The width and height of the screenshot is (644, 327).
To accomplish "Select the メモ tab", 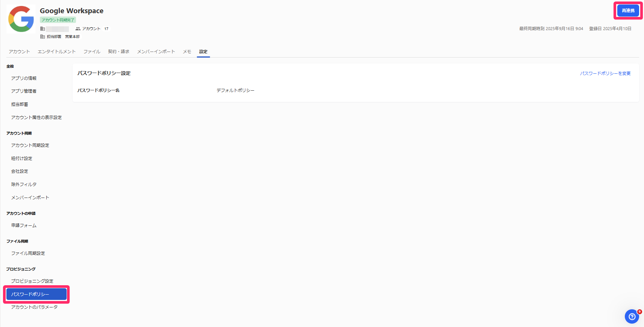I will (187, 52).
